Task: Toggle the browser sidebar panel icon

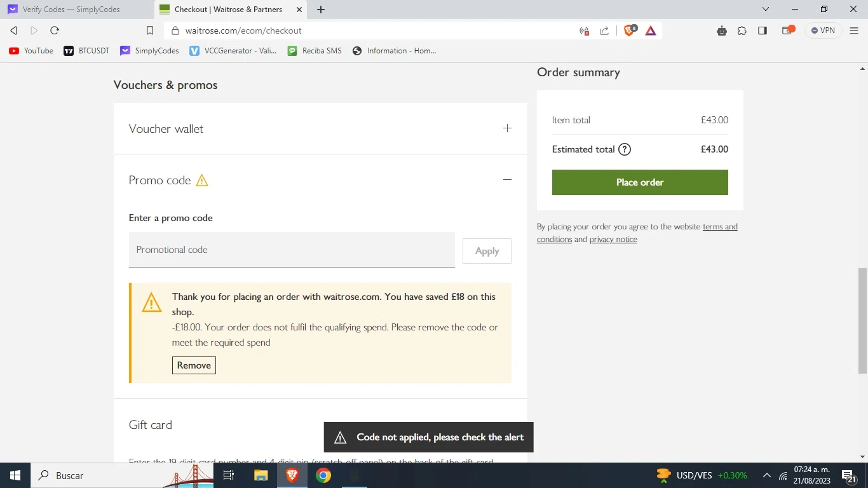Action: point(763,30)
